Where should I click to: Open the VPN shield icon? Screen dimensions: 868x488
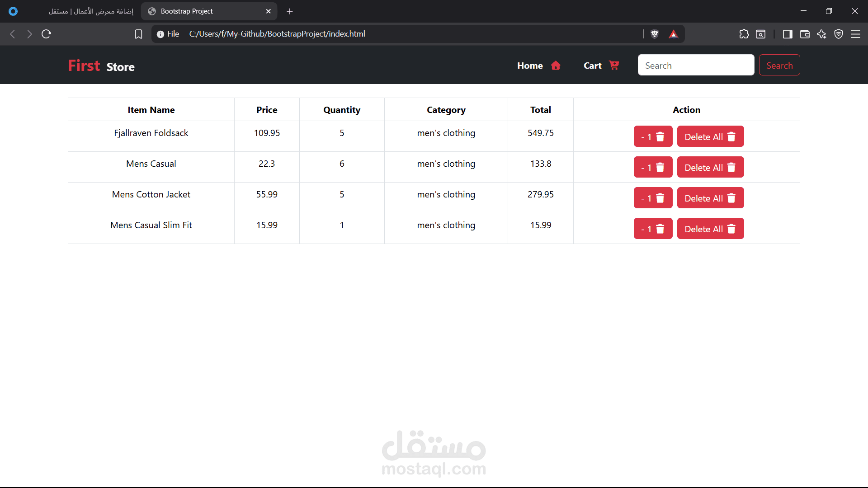pyautogui.click(x=839, y=34)
